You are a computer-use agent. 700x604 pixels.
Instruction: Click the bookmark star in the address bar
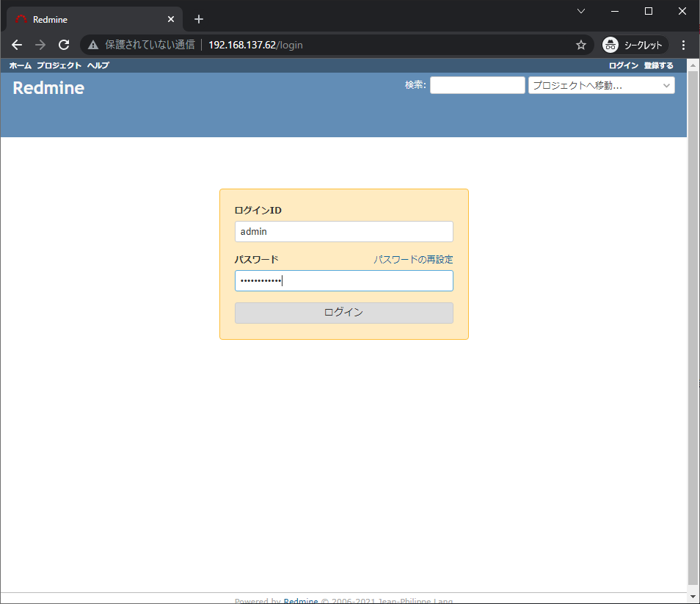(x=580, y=44)
